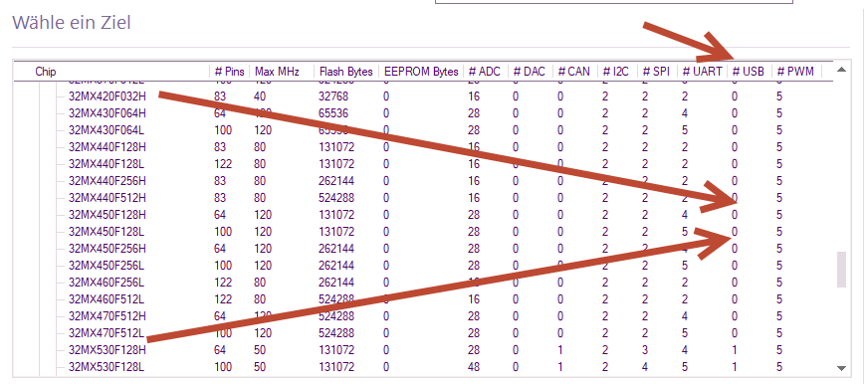Select chip 32MX530F128L
Viewport: 868px width, 384px height.
coord(107,367)
